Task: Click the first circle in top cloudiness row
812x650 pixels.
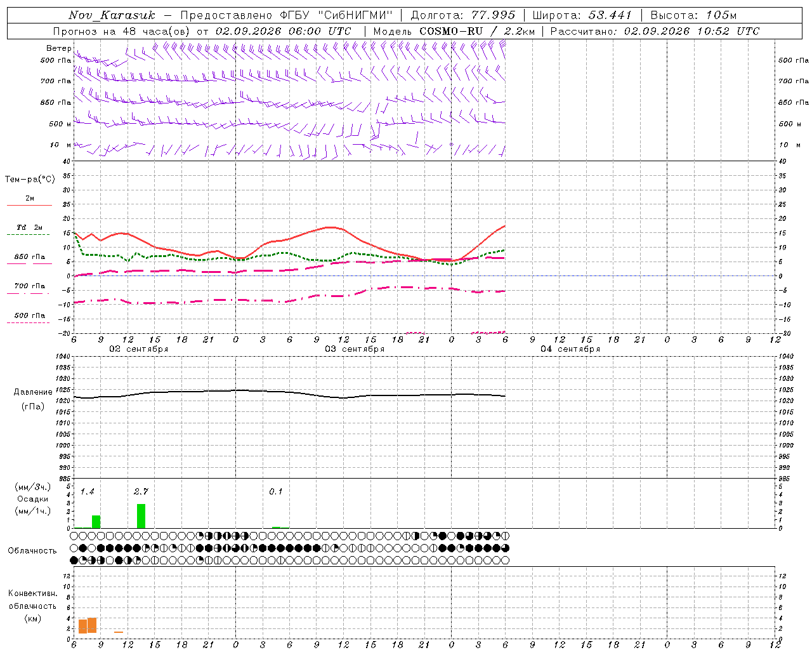Action: [x=74, y=536]
